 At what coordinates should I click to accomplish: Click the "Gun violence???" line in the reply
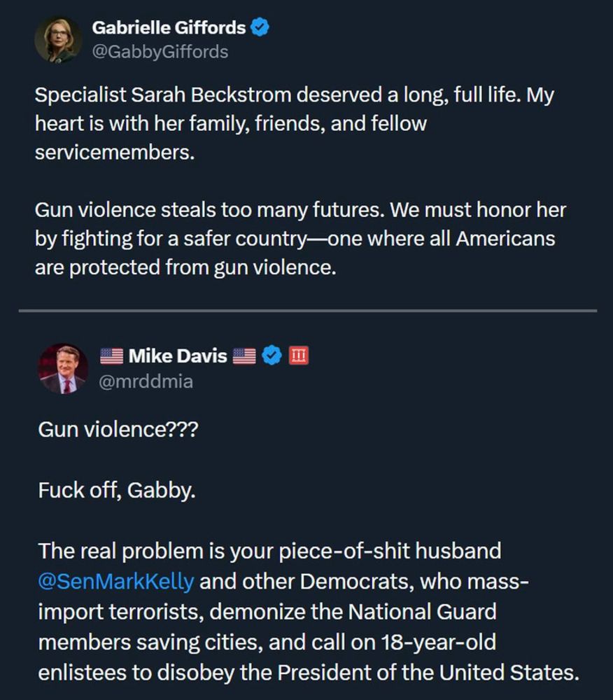pyautogui.click(x=118, y=430)
